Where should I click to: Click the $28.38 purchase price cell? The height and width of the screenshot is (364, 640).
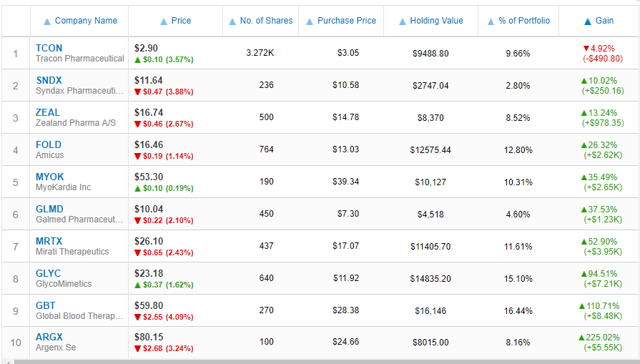point(346,311)
